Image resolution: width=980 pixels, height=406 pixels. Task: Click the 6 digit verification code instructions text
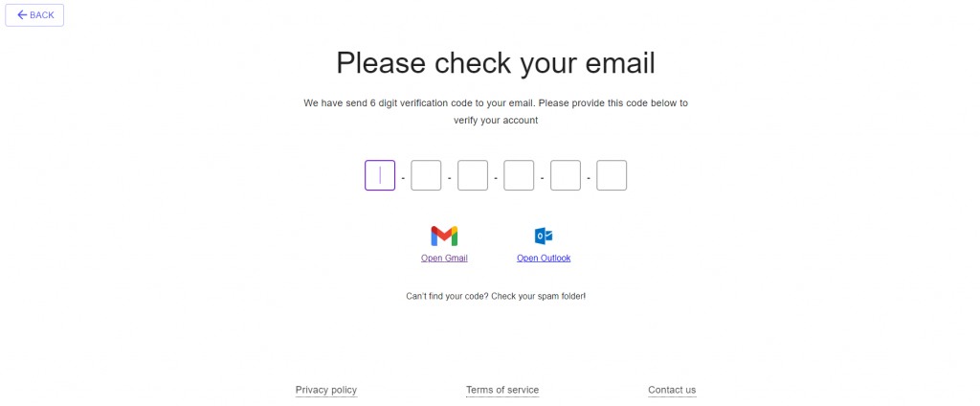496,111
